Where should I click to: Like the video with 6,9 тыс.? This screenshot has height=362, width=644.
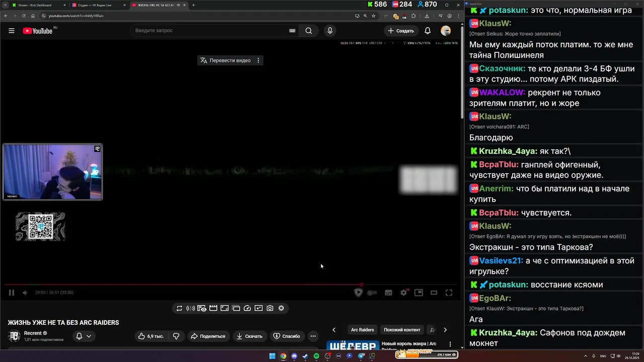tap(151, 336)
